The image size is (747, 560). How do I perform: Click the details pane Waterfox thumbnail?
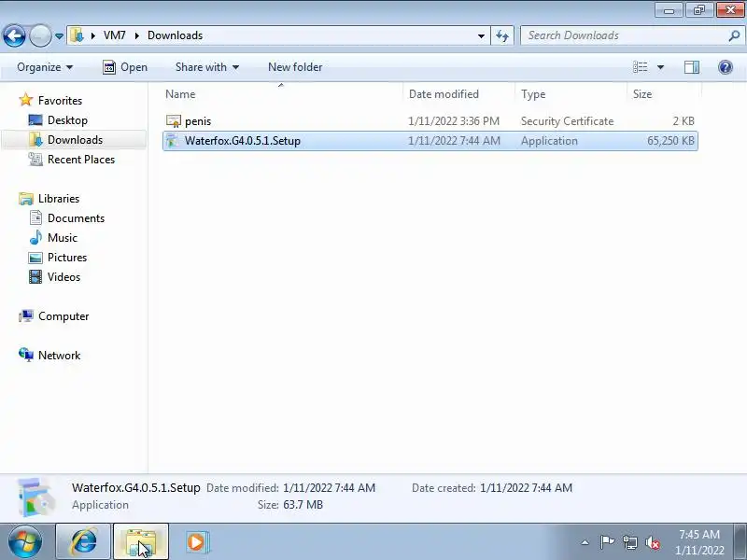[35, 497]
